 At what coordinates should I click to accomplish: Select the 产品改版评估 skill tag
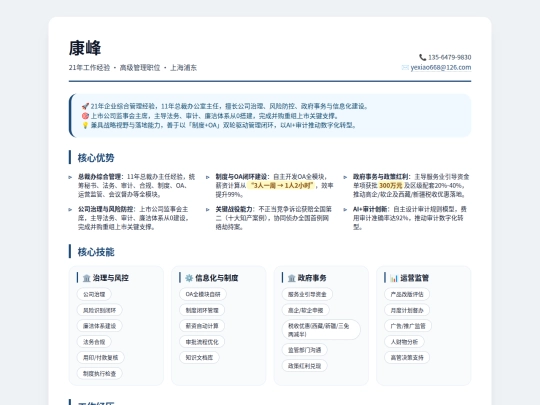coord(407,294)
